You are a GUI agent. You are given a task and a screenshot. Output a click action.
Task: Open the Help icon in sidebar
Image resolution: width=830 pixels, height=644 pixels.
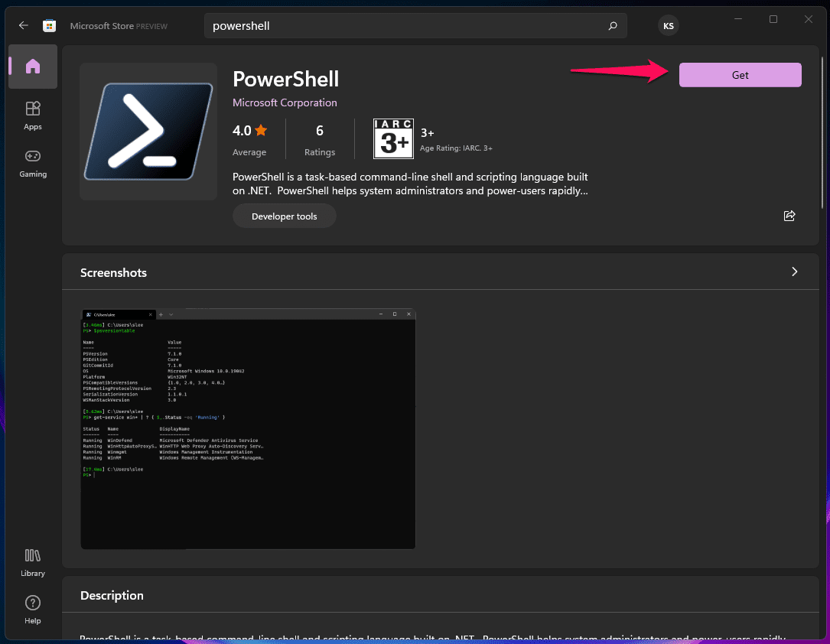[x=32, y=609]
